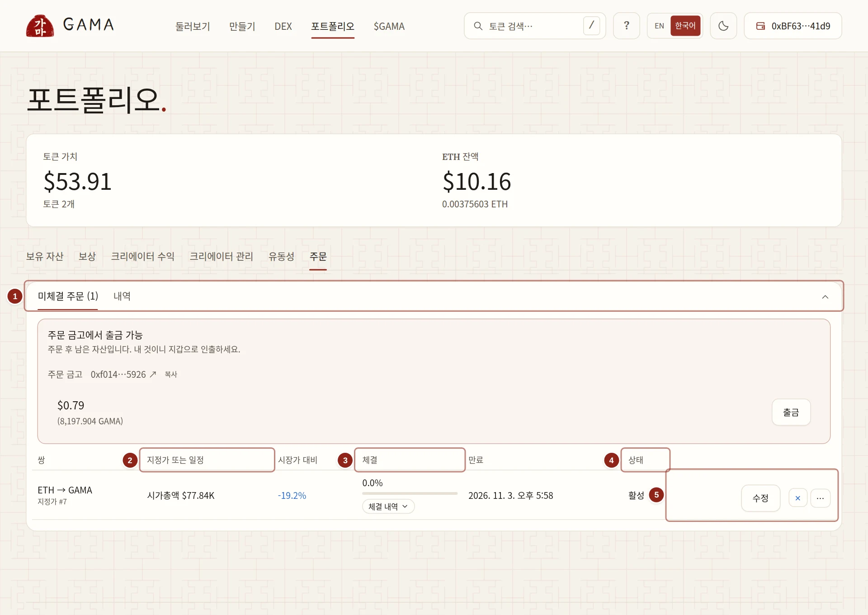Focus the 토큰 검색 input field
The width and height of the screenshot is (868, 615).
point(534,26)
